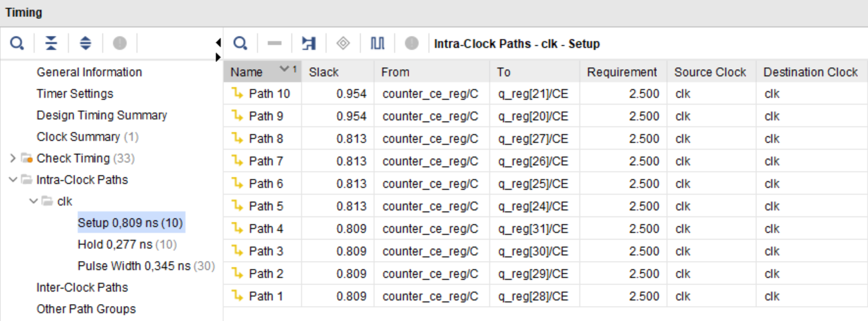Click the Expand All icon in tree toolbar
The image size is (868, 321).
(x=86, y=43)
